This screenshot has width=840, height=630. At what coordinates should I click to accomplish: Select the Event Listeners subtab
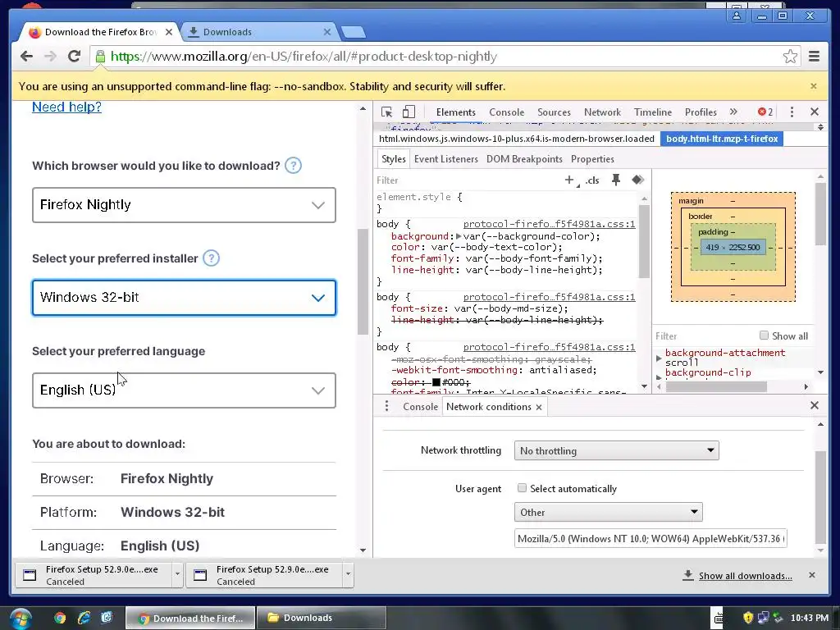pos(445,159)
